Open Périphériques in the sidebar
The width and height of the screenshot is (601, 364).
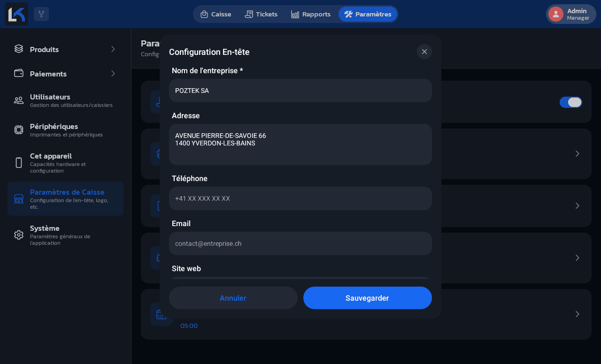(x=65, y=130)
